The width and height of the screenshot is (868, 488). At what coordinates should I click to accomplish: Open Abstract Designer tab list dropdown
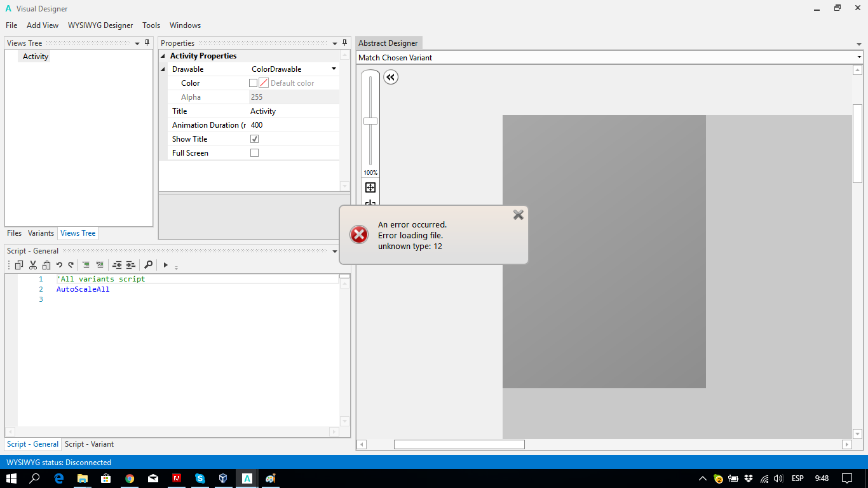click(x=859, y=44)
